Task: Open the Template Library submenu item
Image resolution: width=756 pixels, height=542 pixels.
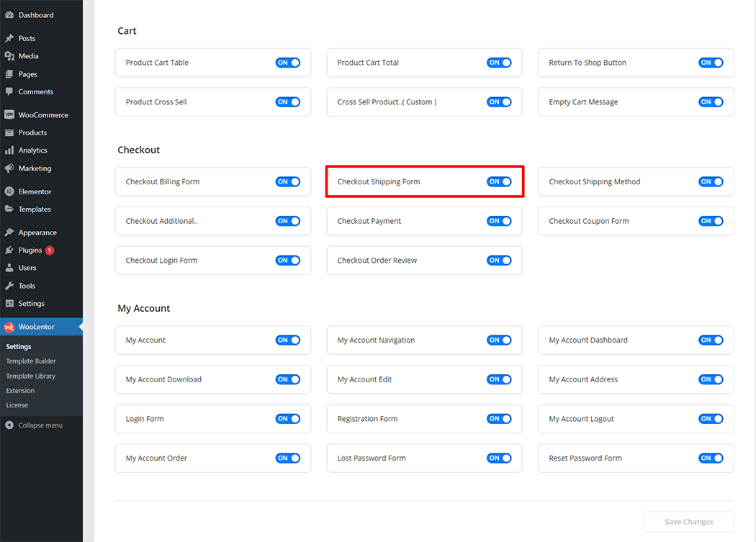Action: click(31, 376)
